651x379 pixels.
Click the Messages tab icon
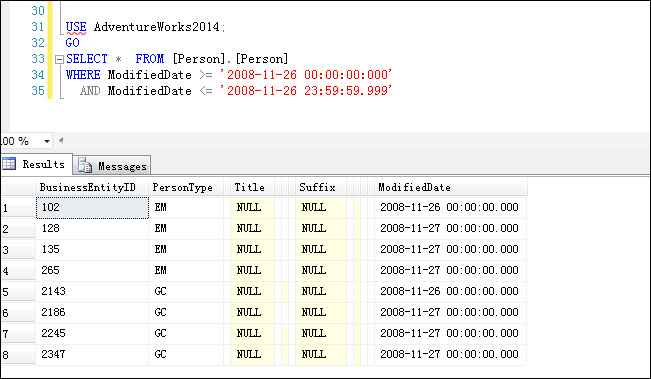tap(85, 165)
